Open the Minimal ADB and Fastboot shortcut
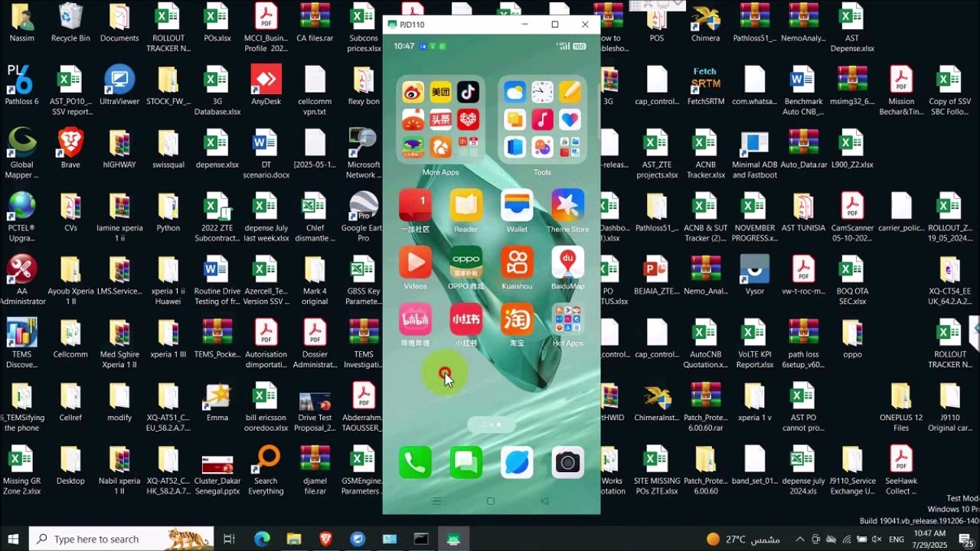This screenshot has height=551, width=980. (754, 153)
